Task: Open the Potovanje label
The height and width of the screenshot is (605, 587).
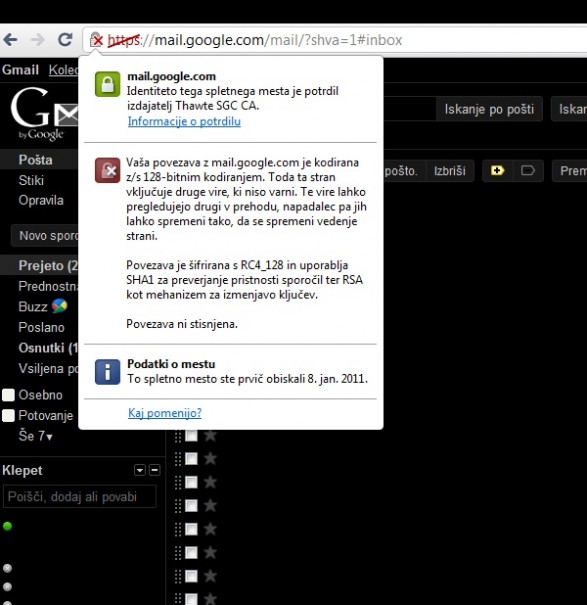Action: tap(46, 416)
